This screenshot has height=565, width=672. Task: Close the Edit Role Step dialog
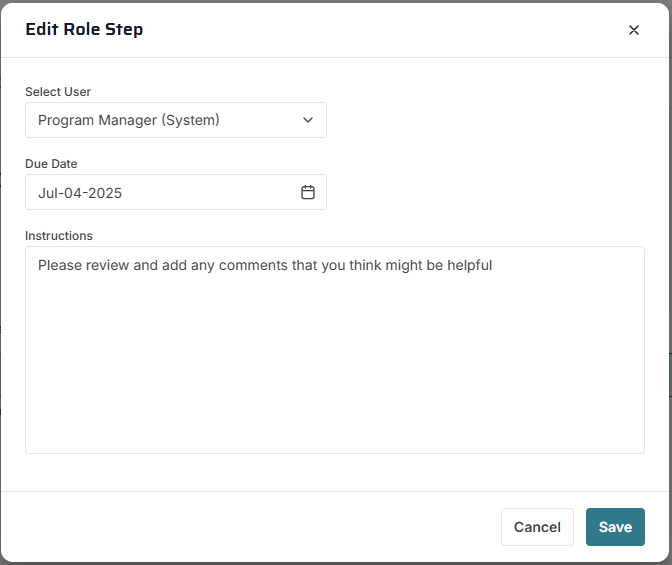click(633, 30)
